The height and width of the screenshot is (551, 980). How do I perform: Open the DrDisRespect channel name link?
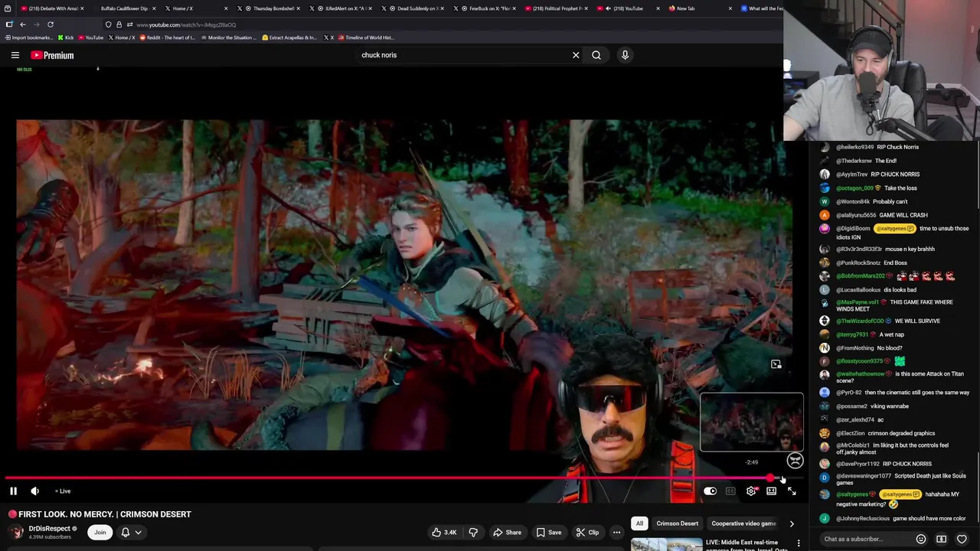click(x=50, y=529)
